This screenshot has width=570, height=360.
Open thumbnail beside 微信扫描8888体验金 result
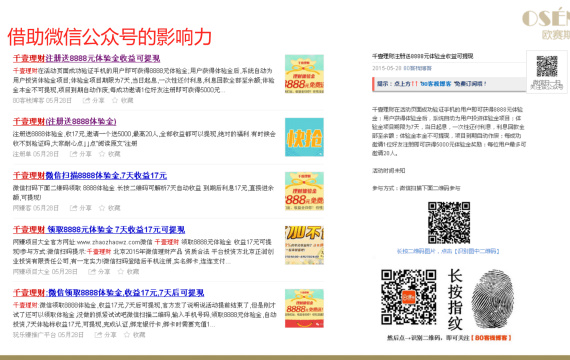pyautogui.click(x=304, y=191)
